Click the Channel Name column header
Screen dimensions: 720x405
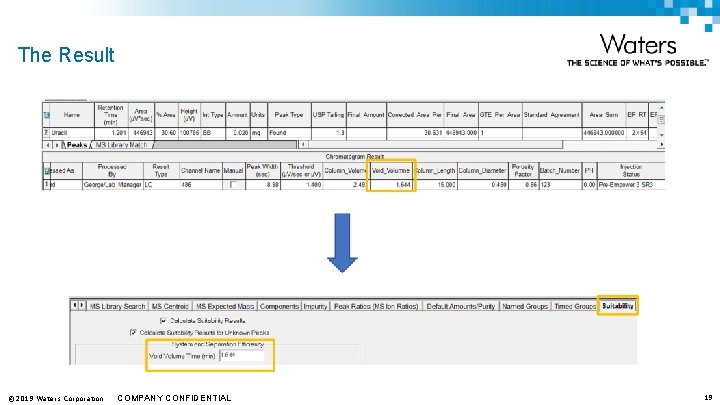201,171
